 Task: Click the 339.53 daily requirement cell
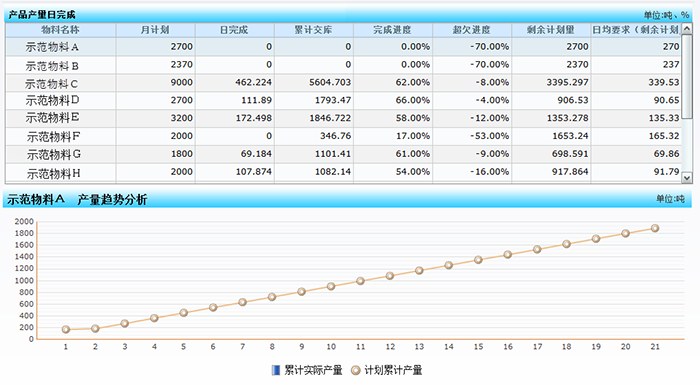[x=636, y=83]
